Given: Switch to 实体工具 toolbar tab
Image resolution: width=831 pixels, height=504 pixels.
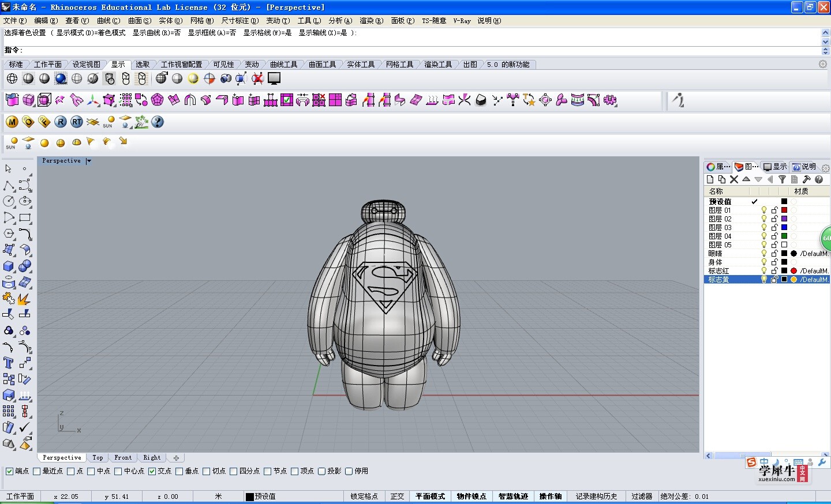Looking at the screenshot, I should click(x=361, y=65).
